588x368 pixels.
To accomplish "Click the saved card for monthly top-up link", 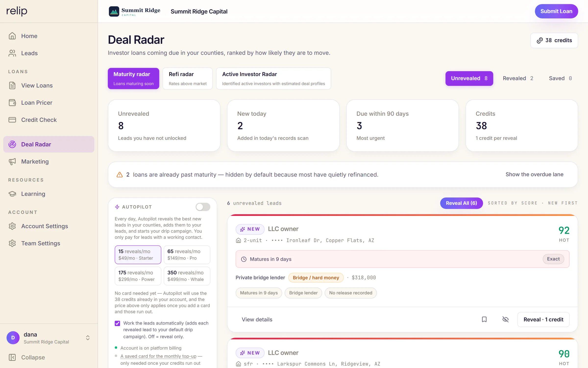I will pos(158,356).
